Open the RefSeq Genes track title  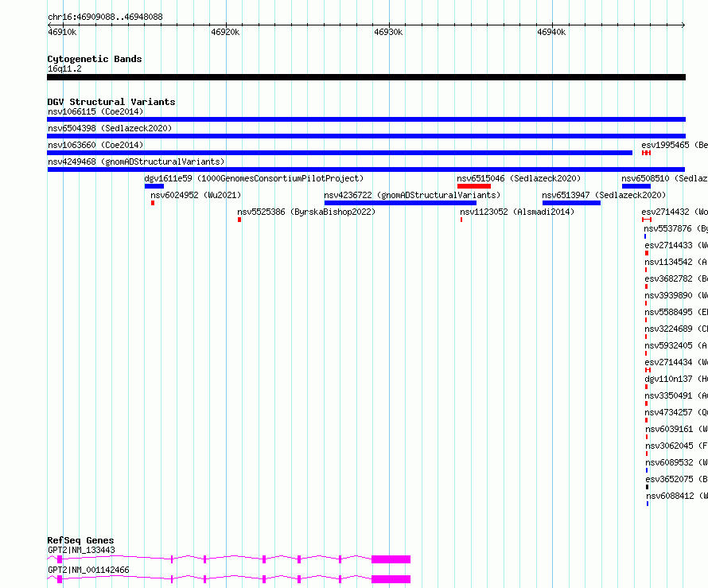tap(80, 540)
